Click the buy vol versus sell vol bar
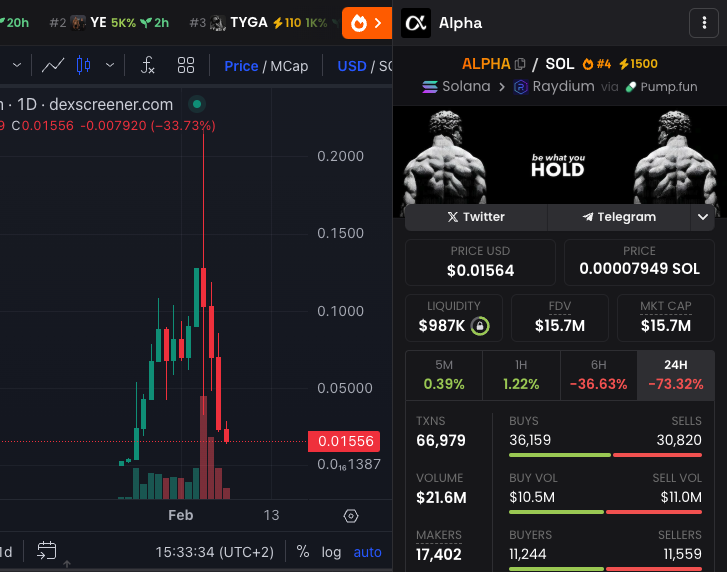Viewport: 727px width, 572px height. (x=605, y=512)
